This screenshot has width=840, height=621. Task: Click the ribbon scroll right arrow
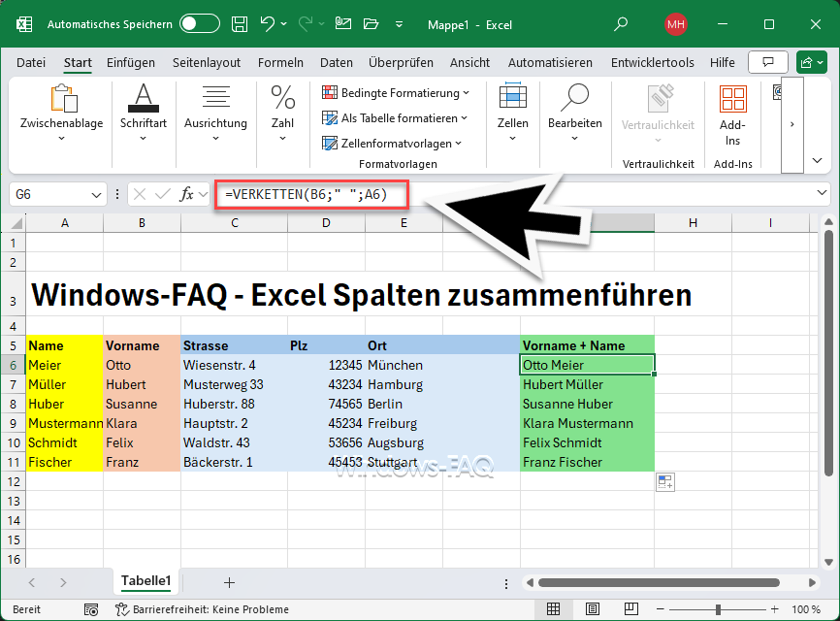tap(792, 124)
